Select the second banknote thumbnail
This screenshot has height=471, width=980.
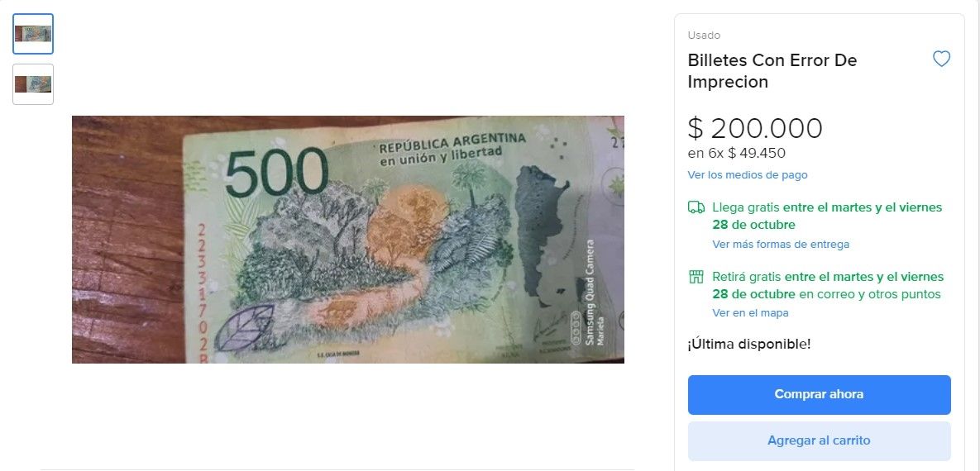coord(33,84)
